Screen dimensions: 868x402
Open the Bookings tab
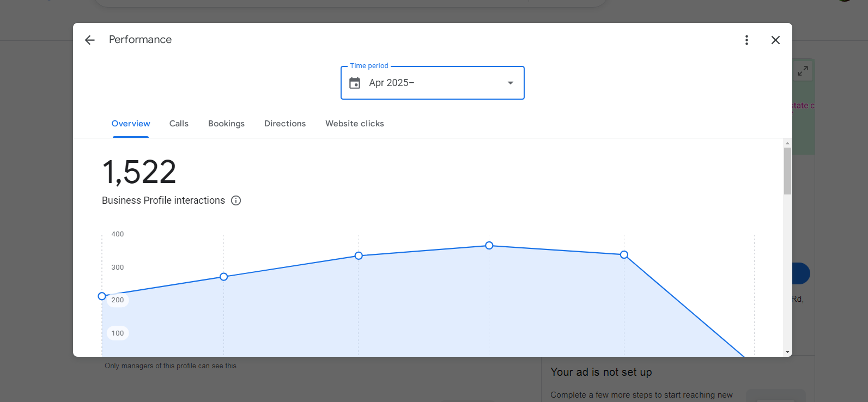[x=226, y=124]
